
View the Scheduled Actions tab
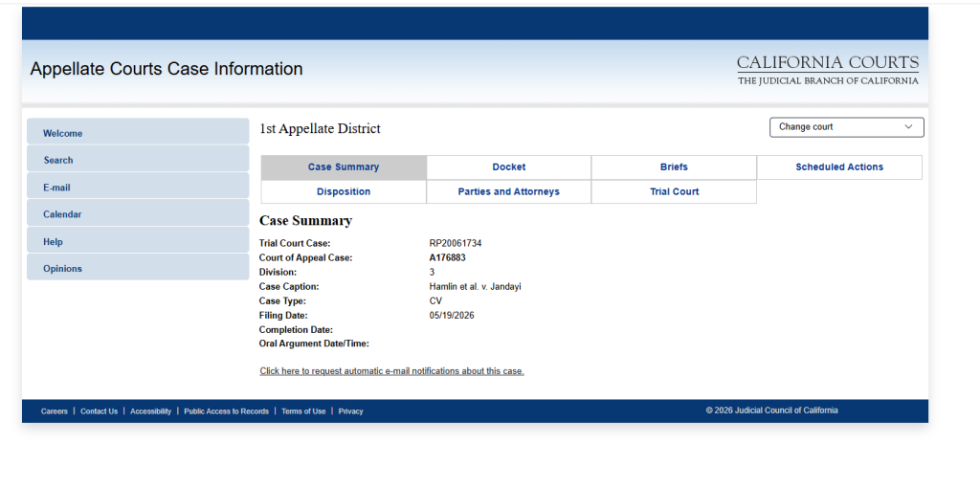click(x=839, y=167)
